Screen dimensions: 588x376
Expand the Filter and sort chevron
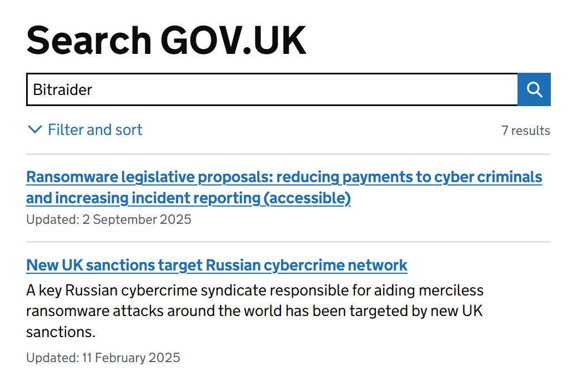pos(34,130)
